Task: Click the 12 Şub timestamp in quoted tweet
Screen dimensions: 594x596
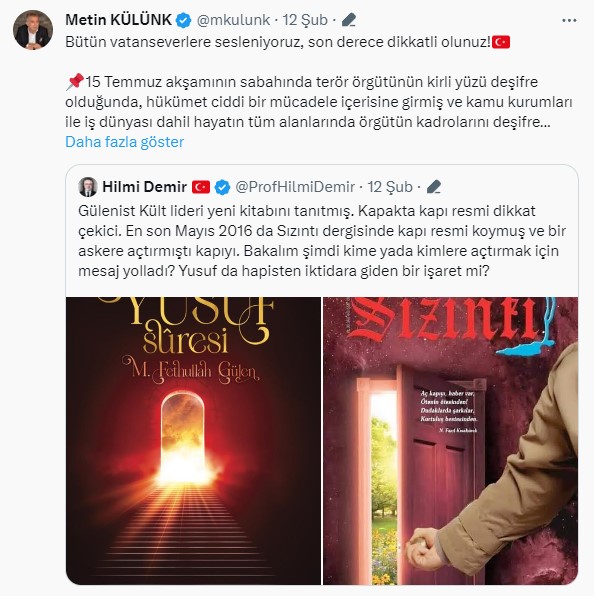Action: tap(390, 187)
